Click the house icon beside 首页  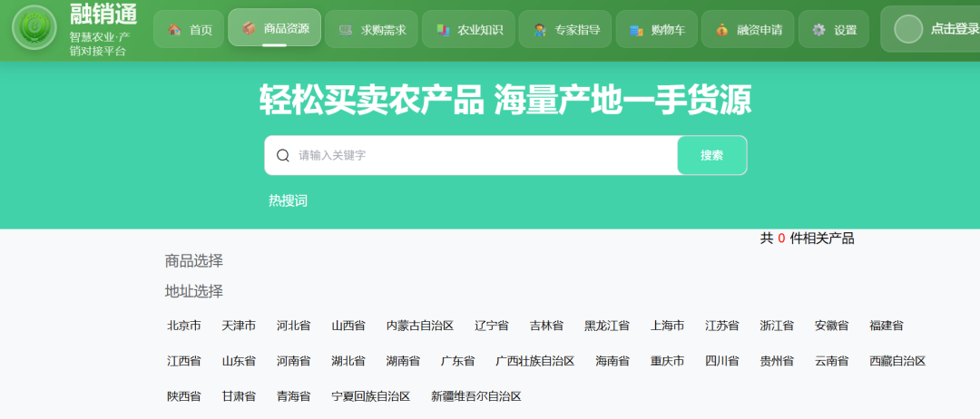pyautogui.click(x=174, y=29)
